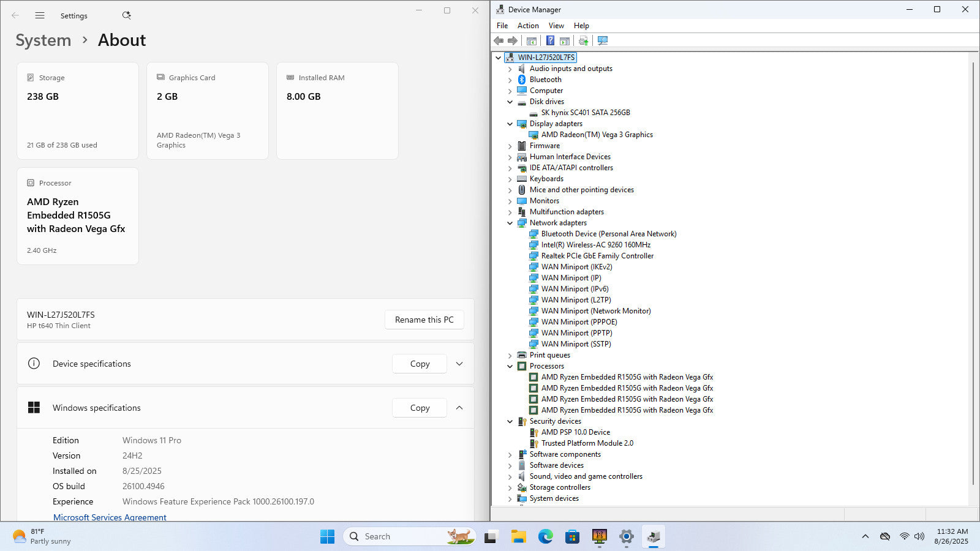This screenshot has height=551, width=980.
Task: Expand the Device specifications section
Action: [x=459, y=364]
